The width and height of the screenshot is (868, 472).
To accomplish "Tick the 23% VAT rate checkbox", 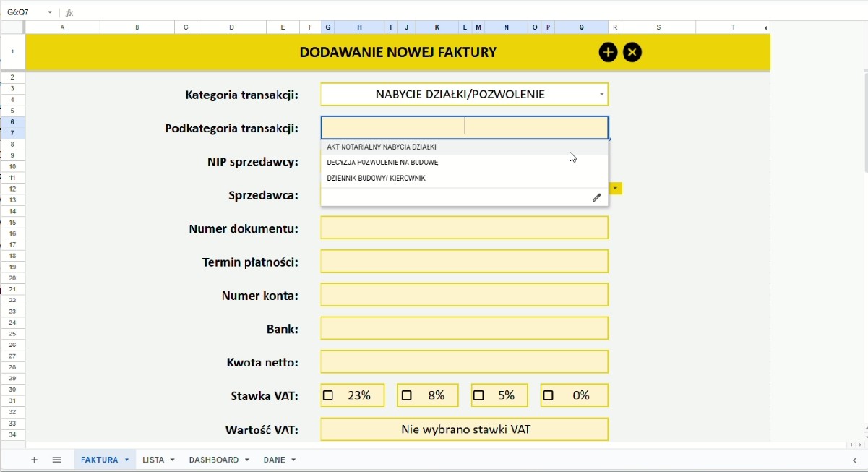I will pos(328,395).
